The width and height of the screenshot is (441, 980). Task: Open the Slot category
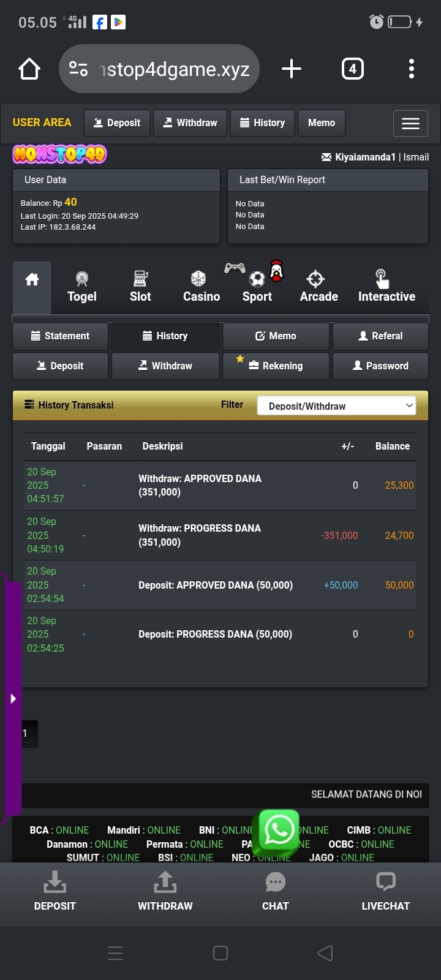[x=140, y=287]
